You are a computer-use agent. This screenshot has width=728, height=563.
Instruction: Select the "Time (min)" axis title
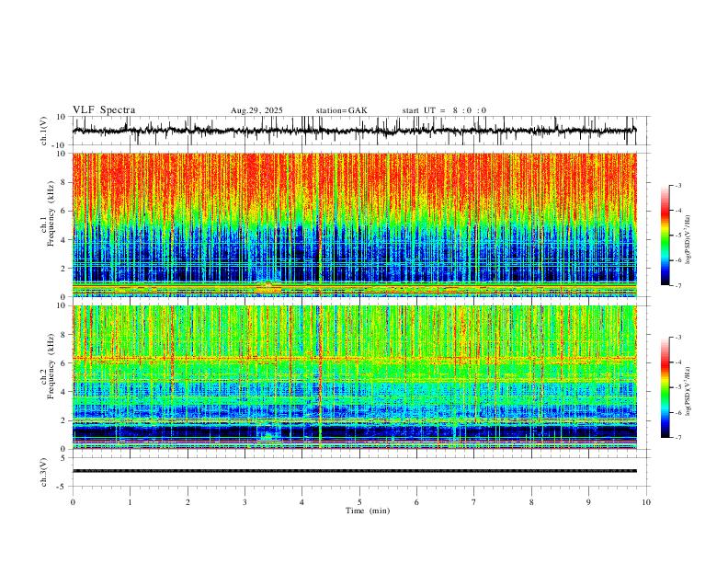pos(368,511)
